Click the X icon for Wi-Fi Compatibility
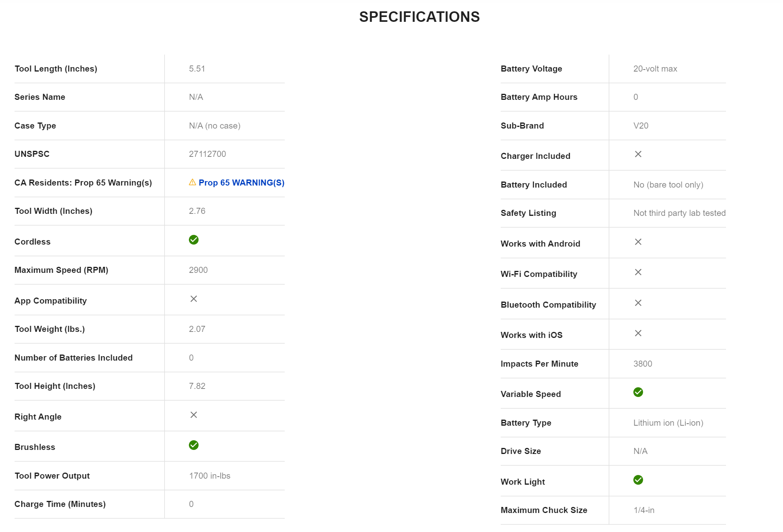 pyautogui.click(x=638, y=272)
